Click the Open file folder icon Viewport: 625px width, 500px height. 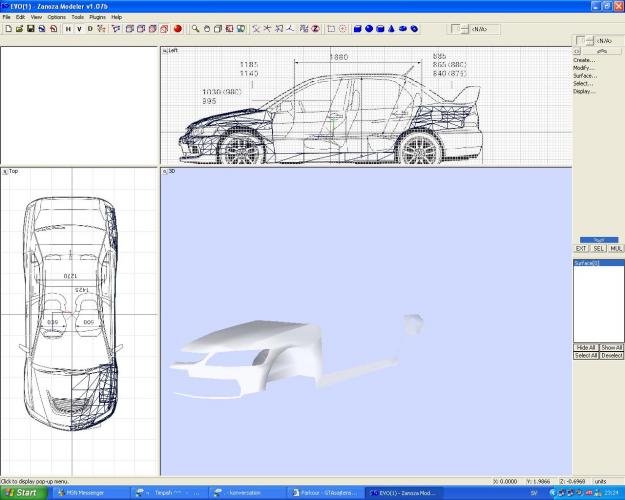[19, 29]
